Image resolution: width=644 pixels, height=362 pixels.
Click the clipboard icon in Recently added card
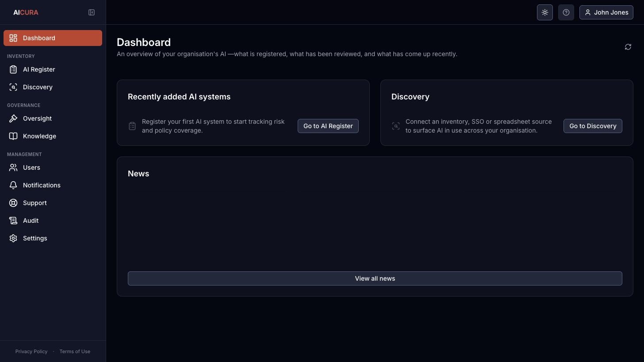(x=132, y=126)
